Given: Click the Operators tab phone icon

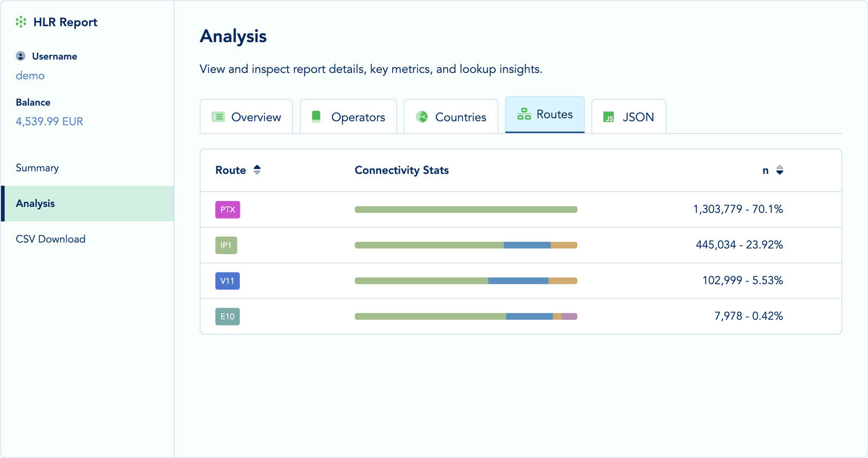Looking at the screenshot, I should click(x=316, y=117).
